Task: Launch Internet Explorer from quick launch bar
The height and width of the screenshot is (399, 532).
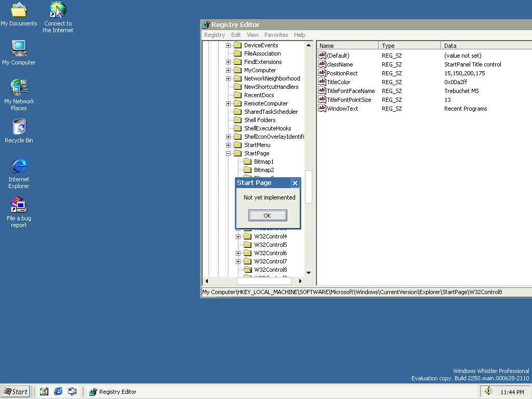Action: coord(58,391)
